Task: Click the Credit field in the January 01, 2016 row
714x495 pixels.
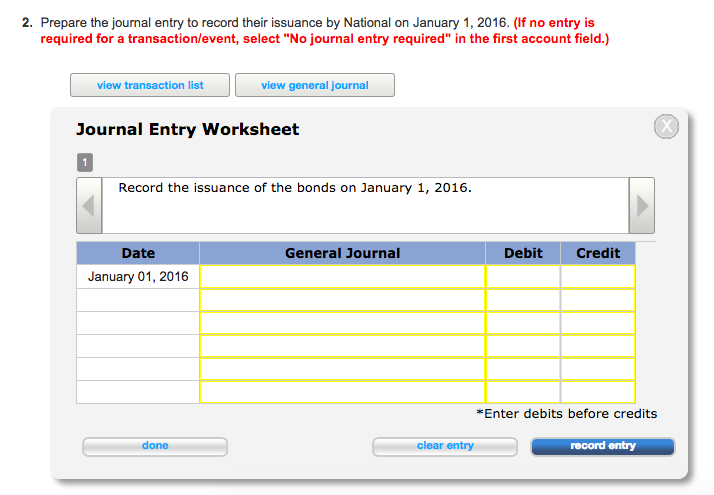Action: tap(598, 276)
